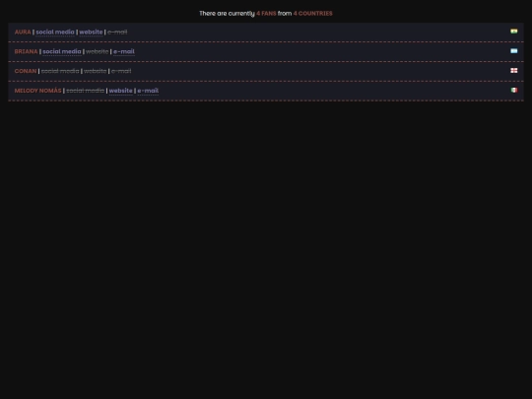This screenshot has height=399, width=532.
Task: Click Briana's struck-through website text
Action: pos(97,51)
